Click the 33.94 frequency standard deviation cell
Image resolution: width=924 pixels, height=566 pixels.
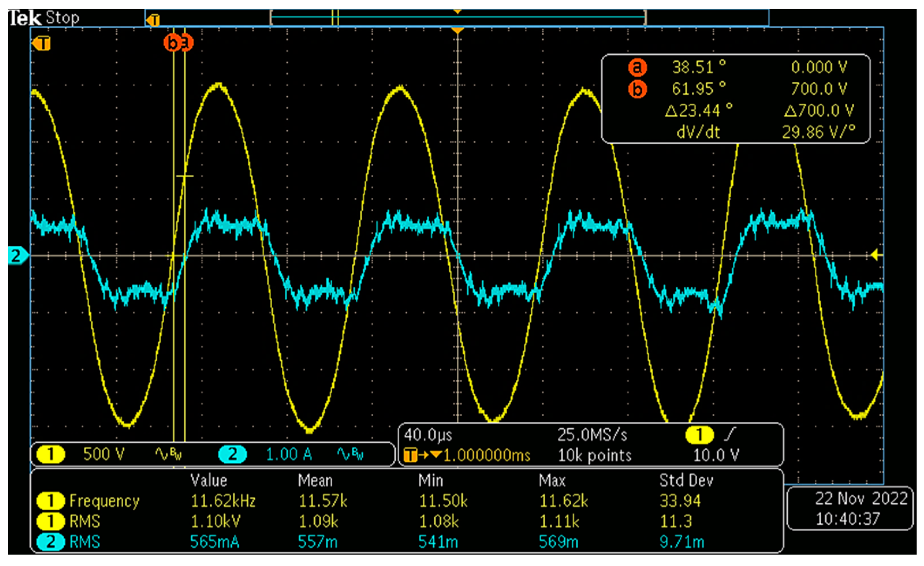(x=680, y=501)
